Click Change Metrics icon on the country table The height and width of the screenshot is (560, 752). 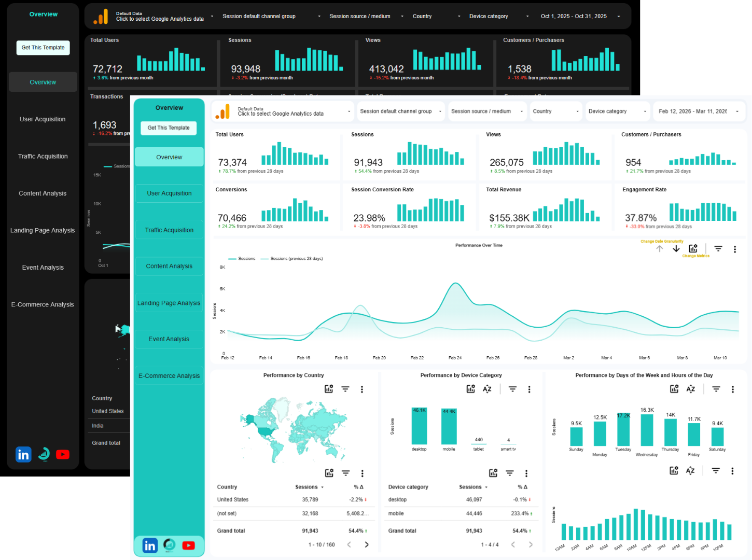[x=329, y=473]
